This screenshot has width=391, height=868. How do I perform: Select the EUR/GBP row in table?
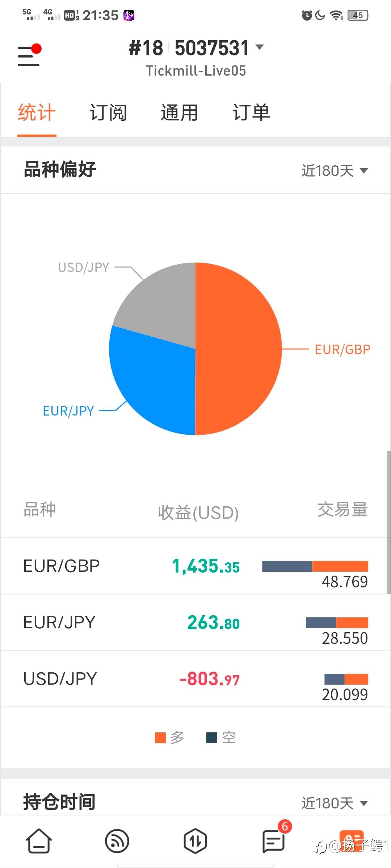[195, 566]
